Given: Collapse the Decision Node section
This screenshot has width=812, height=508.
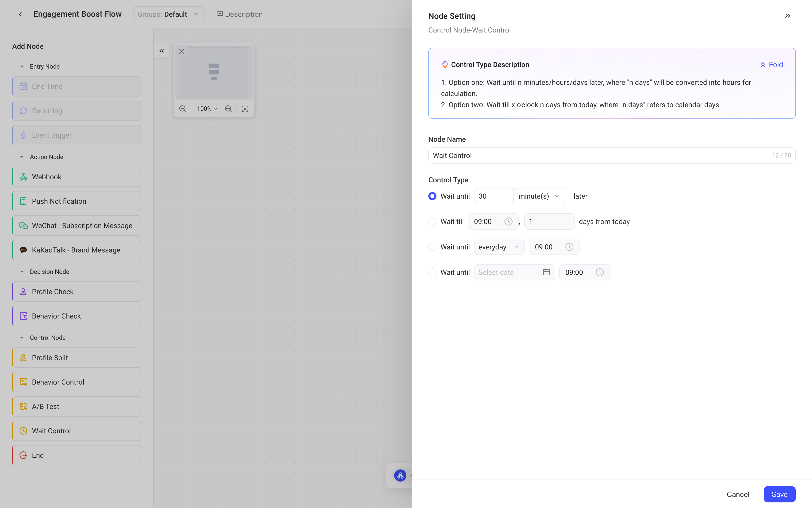Looking at the screenshot, I should pyautogui.click(x=22, y=272).
